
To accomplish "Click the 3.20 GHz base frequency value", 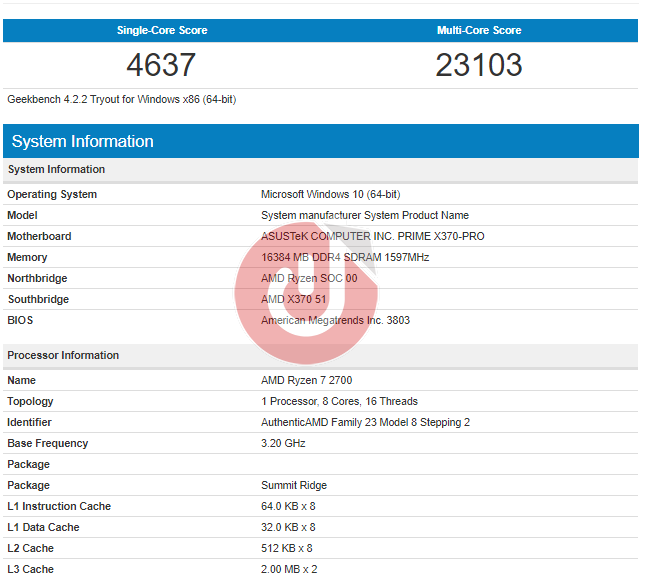I will click(x=283, y=443).
